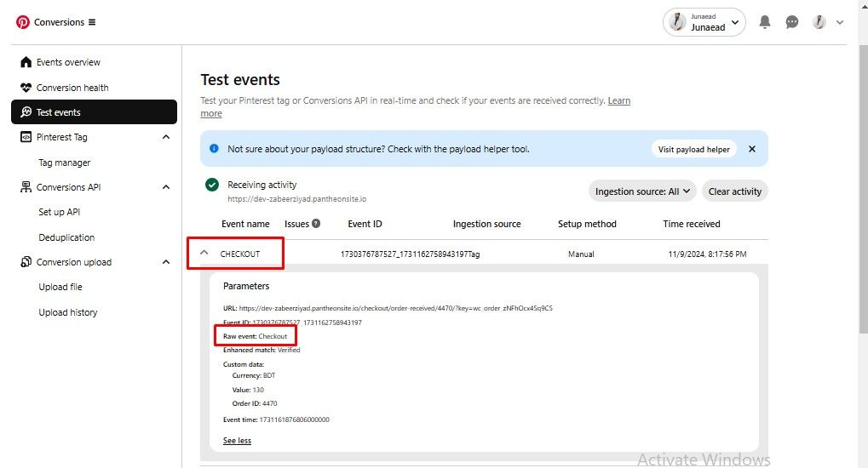Go to Events overview

tap(67, 62)
